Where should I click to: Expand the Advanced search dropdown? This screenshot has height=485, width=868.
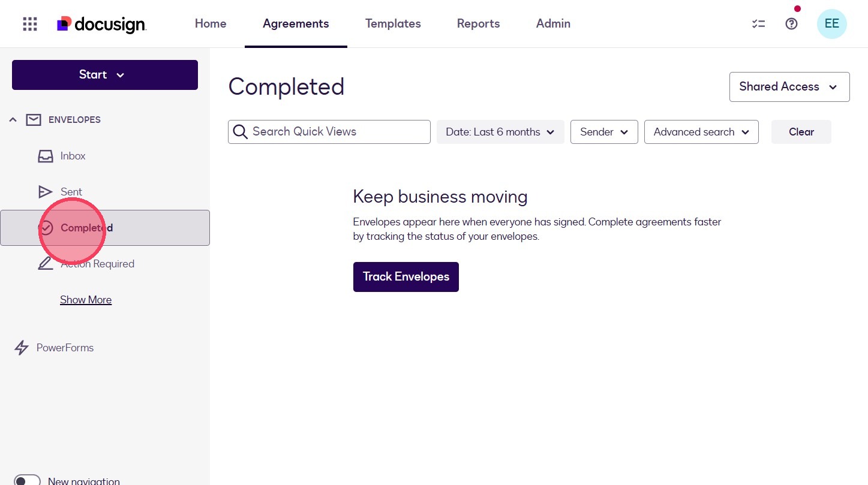click(x=701, y=132)
